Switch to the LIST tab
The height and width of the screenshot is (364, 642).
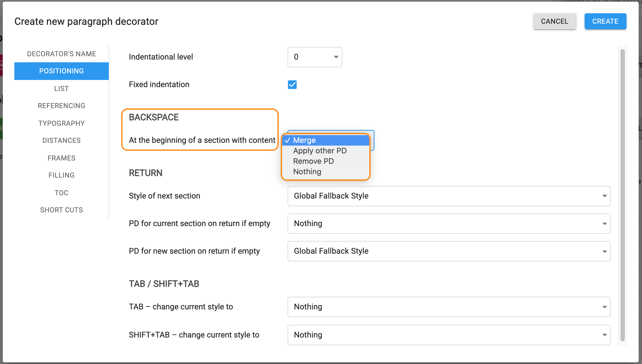(62, 89)
